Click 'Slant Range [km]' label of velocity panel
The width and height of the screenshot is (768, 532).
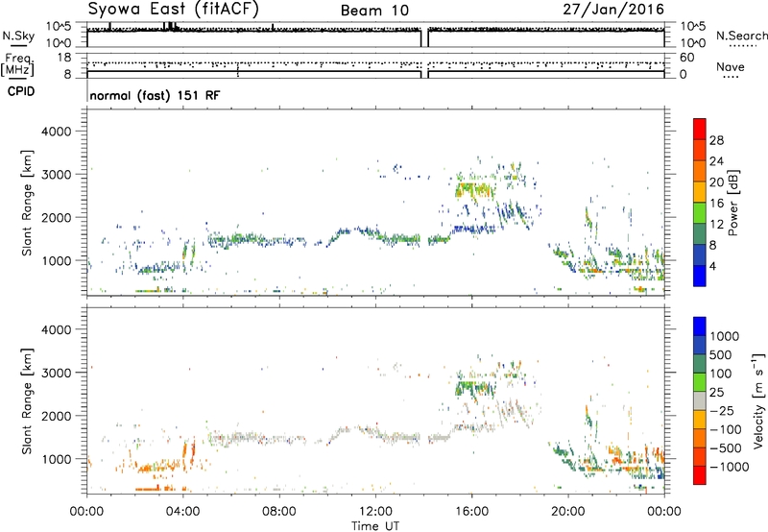(x=27, y=401)
